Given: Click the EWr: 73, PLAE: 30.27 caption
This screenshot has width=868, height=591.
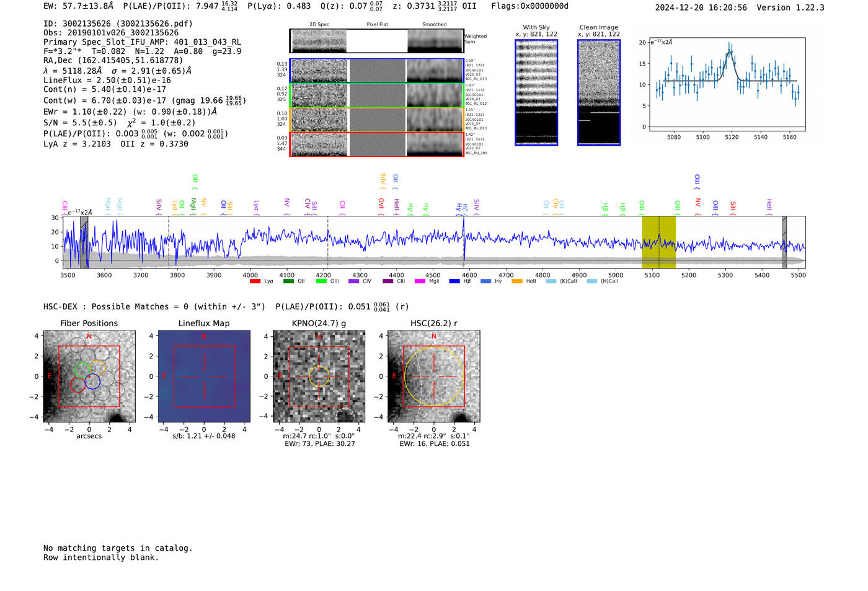Looking at the screenshot, I should point(320,444).
